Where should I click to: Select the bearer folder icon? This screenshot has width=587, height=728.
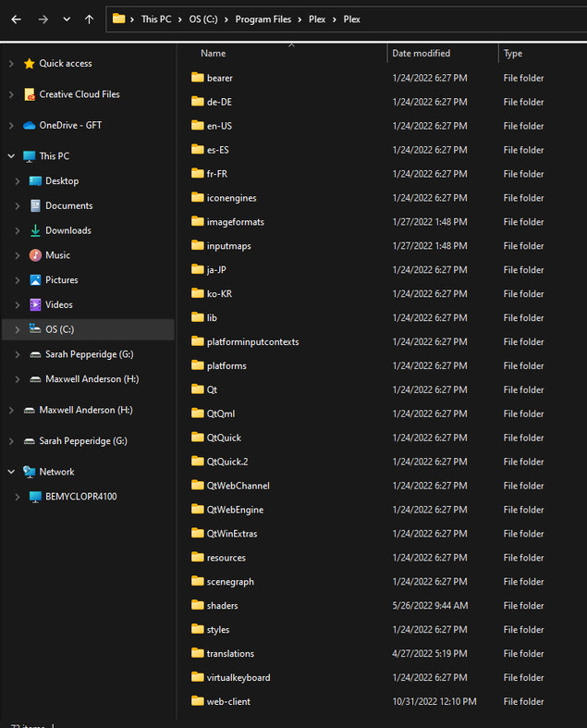tap(198, 77)
